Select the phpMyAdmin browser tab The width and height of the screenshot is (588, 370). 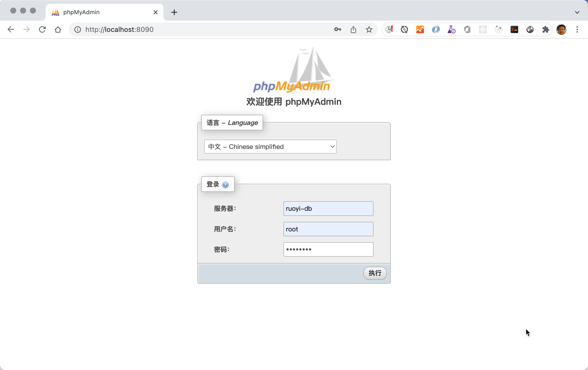point(104,12)
